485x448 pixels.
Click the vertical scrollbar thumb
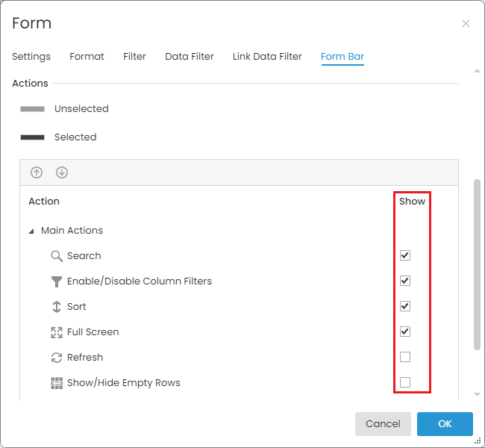pos(477,265)
